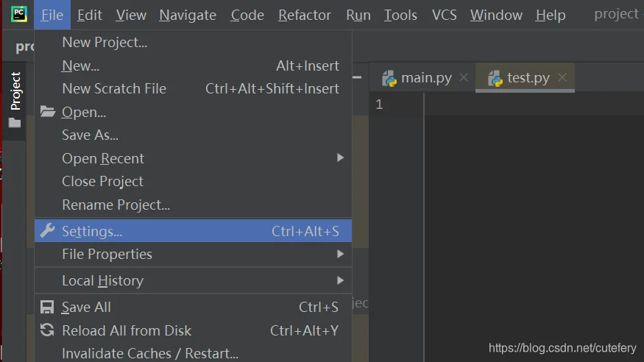Click the floppy disk Save All icon

tap(47, 307)
